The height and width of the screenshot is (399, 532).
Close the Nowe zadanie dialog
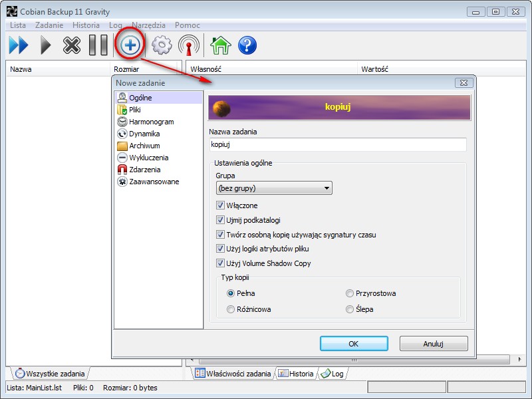464,82
